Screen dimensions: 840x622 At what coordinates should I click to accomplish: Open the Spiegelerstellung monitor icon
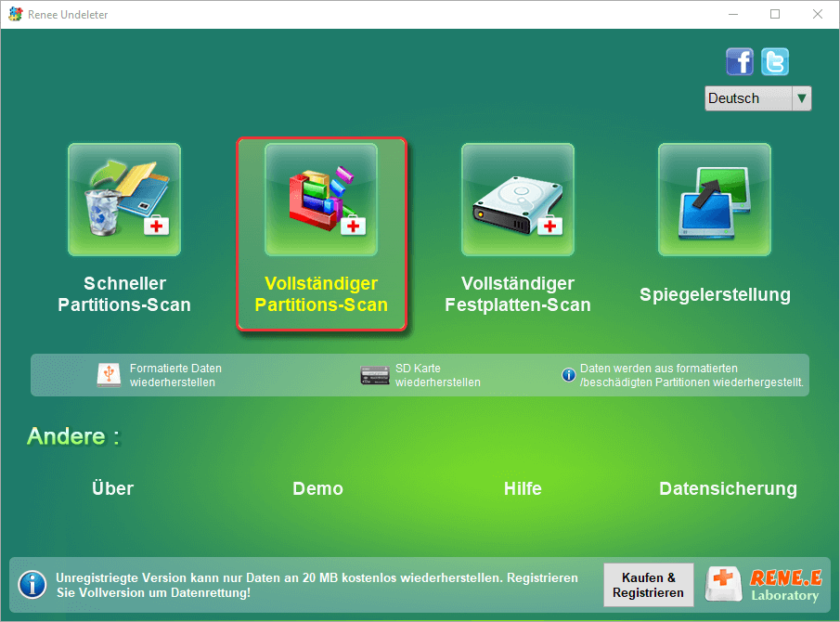(715, 200)
